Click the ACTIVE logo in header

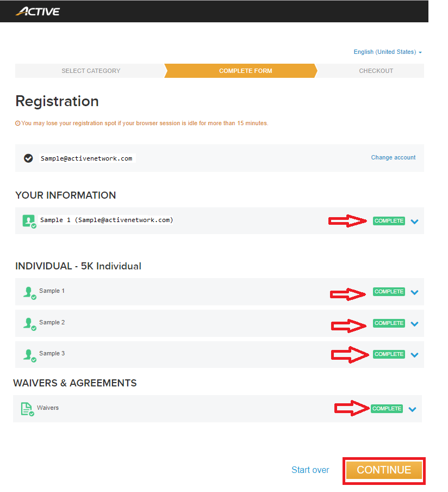[38, 11]
